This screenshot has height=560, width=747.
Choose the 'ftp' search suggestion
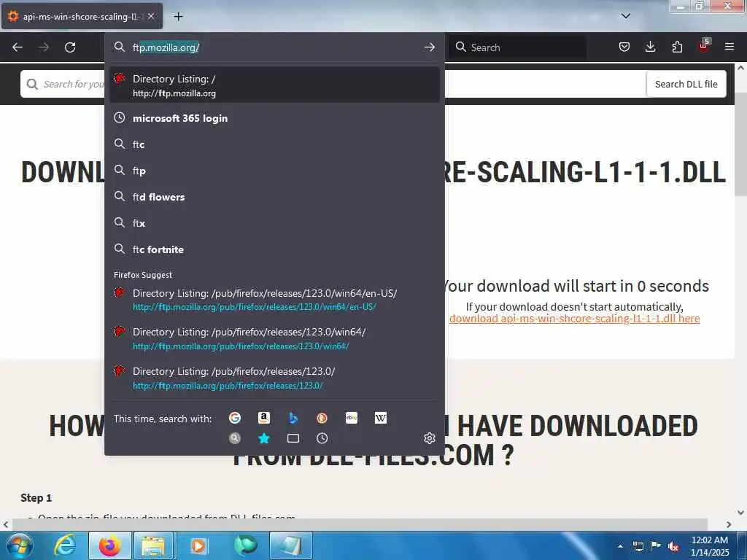coord(275,171)
